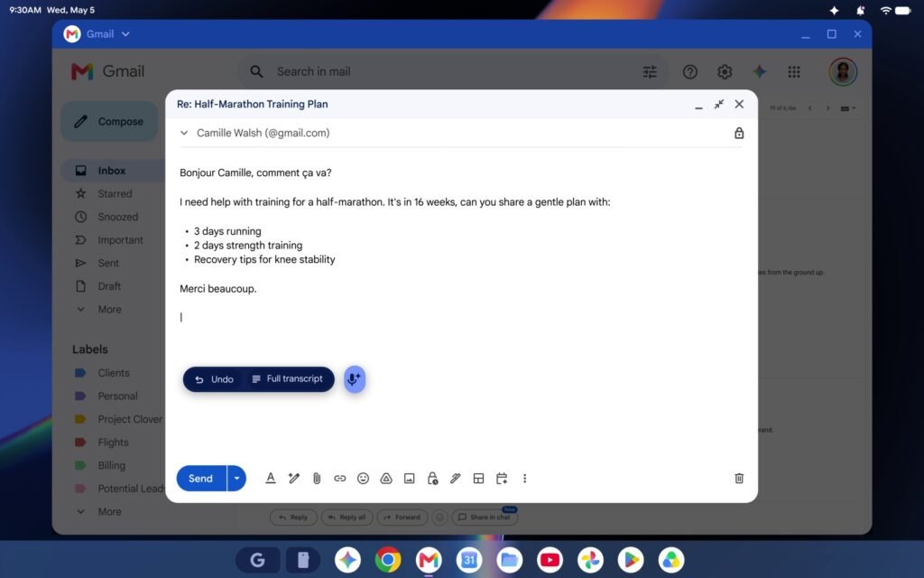The height and width of the screenshot is (578, 924).
Task: Open Gemini app from the shelf
Action: [347, 560]
